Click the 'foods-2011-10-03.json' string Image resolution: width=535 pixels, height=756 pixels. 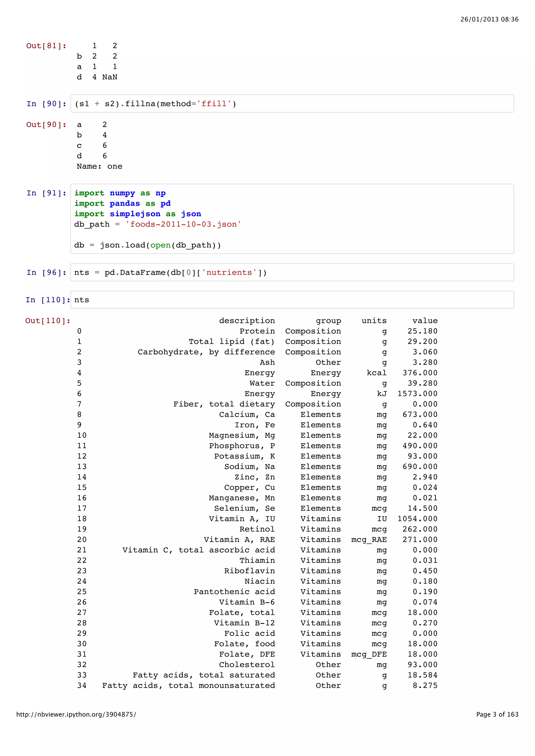(183, 224)
